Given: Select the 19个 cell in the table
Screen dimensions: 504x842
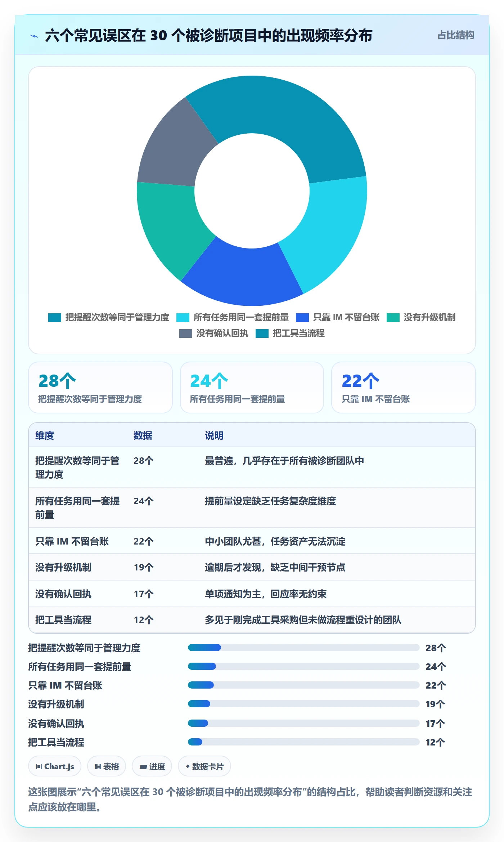Looking at the screenshot, I should [x=144, y=567].
